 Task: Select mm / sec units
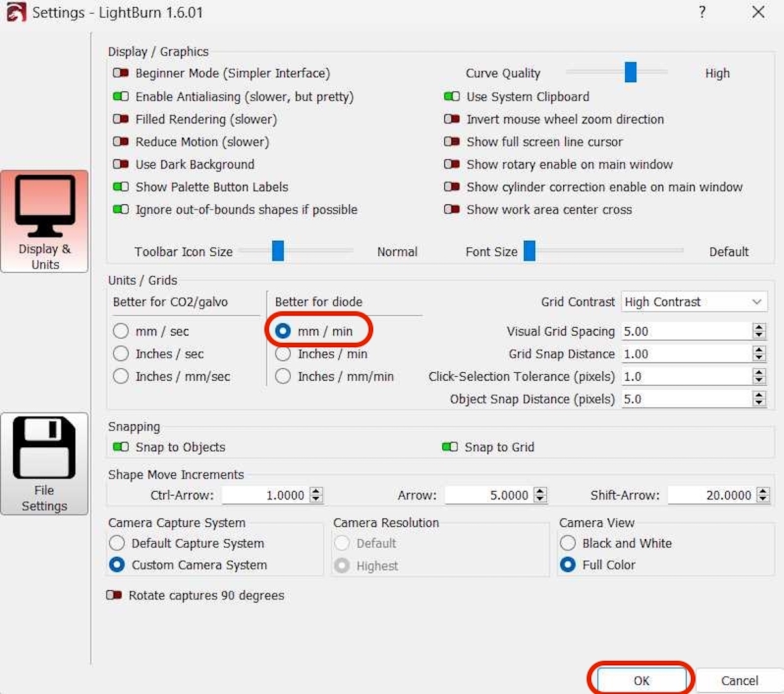point(121,331)
